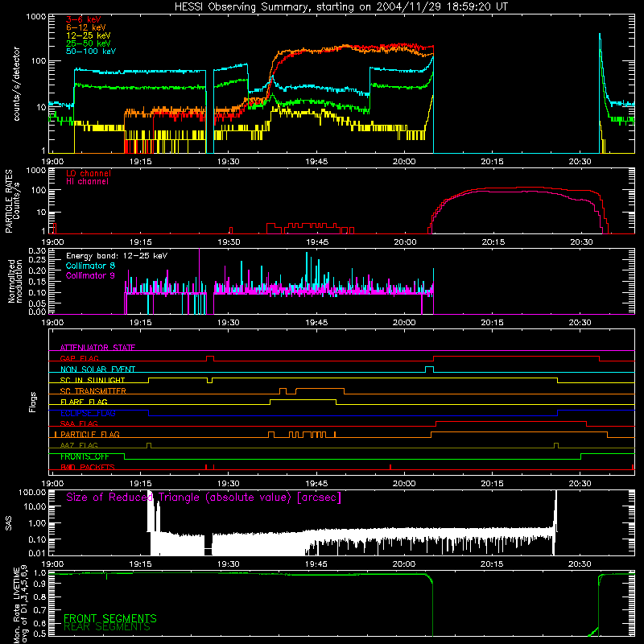Click the 20:00 tick label under the flags panel

404,484
